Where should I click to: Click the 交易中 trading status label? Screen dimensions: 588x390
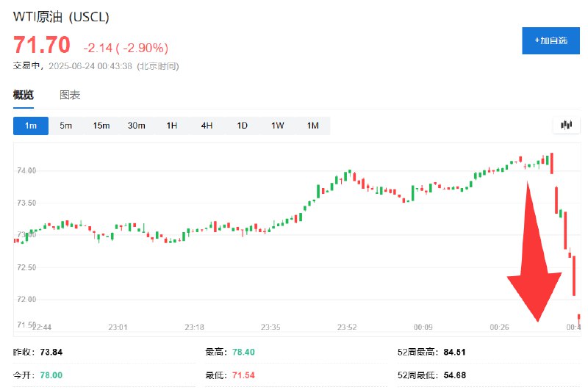(x=26, y=66)
